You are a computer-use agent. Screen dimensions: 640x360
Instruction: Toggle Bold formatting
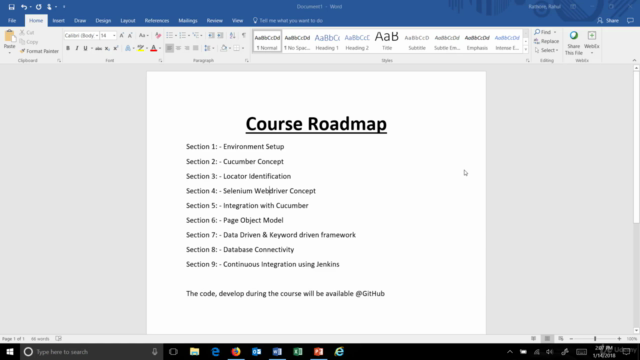click(x=68, y=49)
